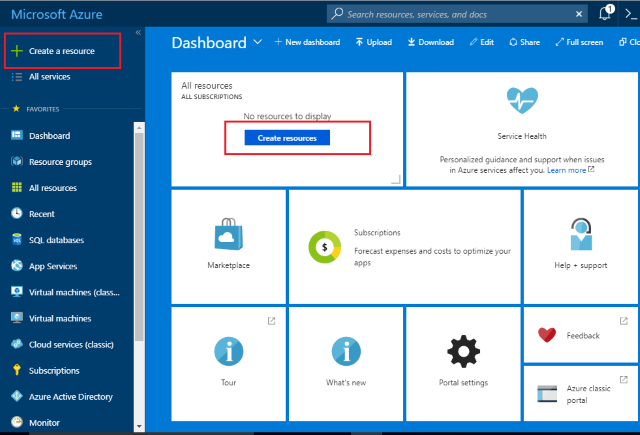Click the All resources tile title
Image resolution: width=640 pixels, height=435 pixels.
(x=207, y=86)
